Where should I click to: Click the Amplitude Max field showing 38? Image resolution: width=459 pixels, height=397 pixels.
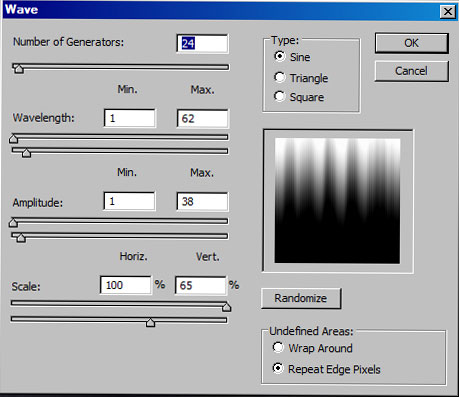[202, 201]
